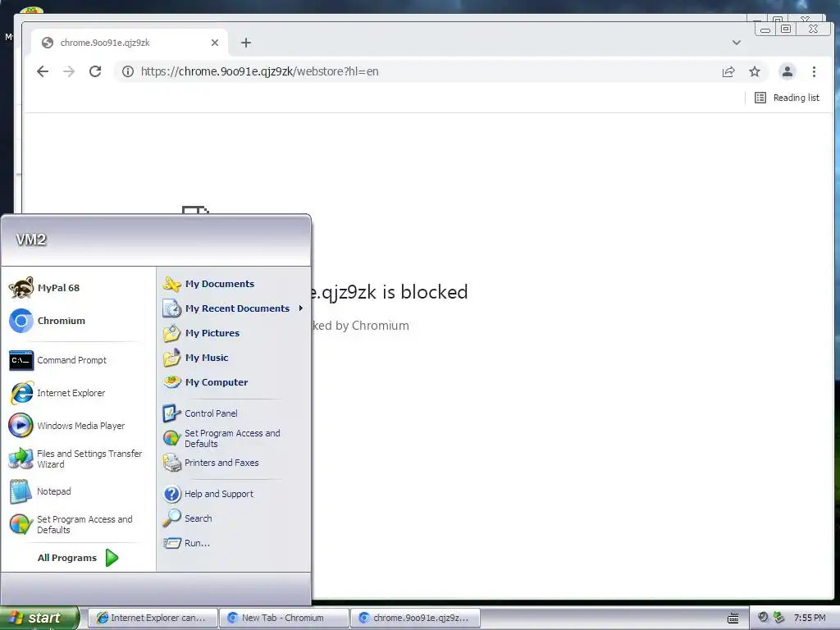Screen dimensions: 840x630
Task: Open the Chromium profile avatar menu
Action: (787, 72)
